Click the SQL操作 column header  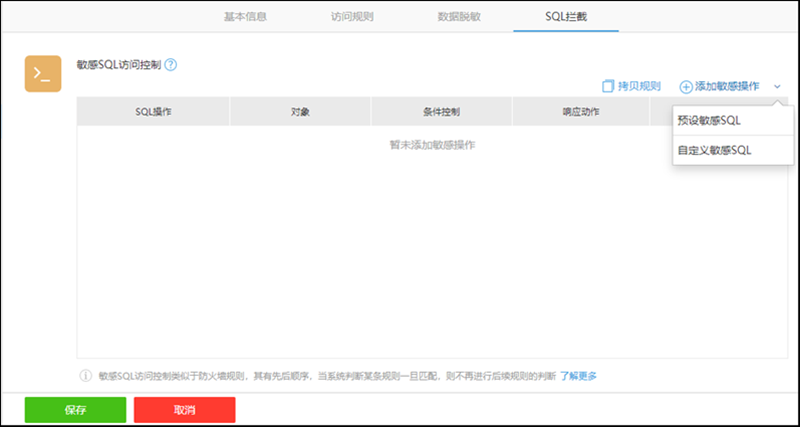click(153, 112)
